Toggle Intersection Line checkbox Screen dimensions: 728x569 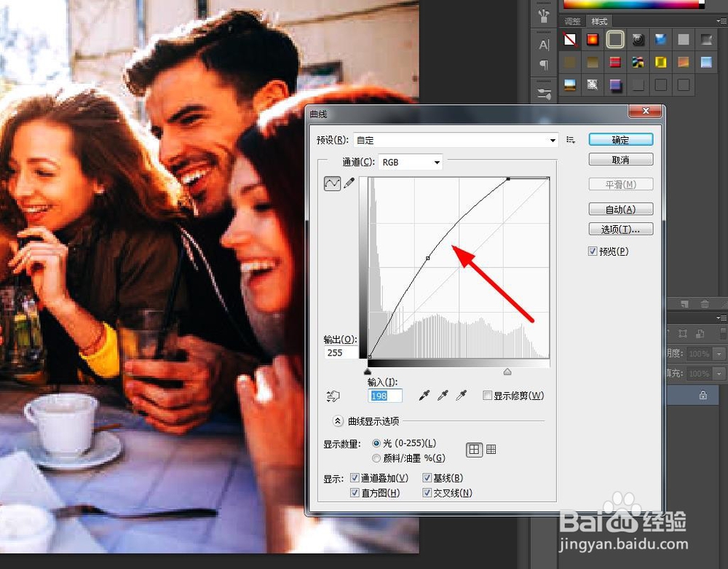pyautogui.click(x=427, y=493)
